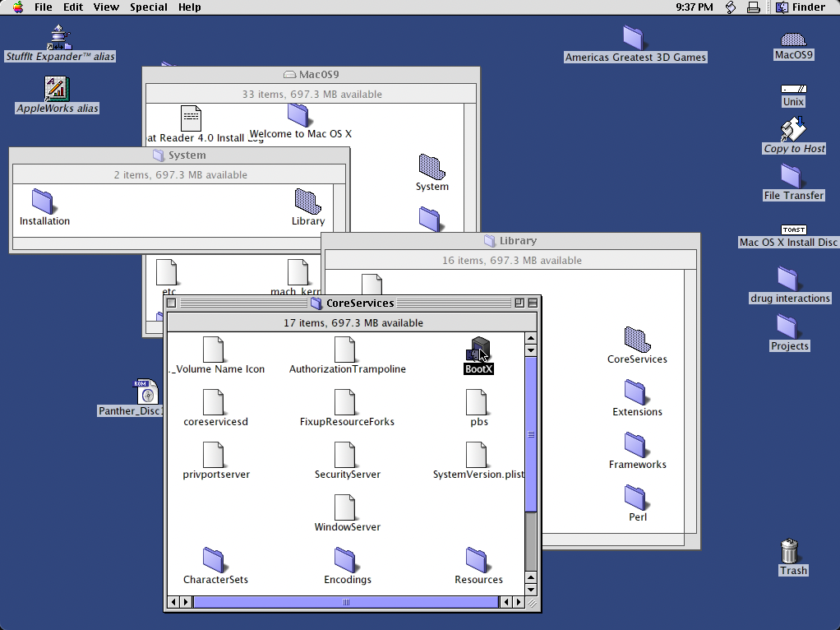Select the SecurityServer icon
Viewport: 840px width, 630px height.
pyautogui.click(x=347, y=455)
